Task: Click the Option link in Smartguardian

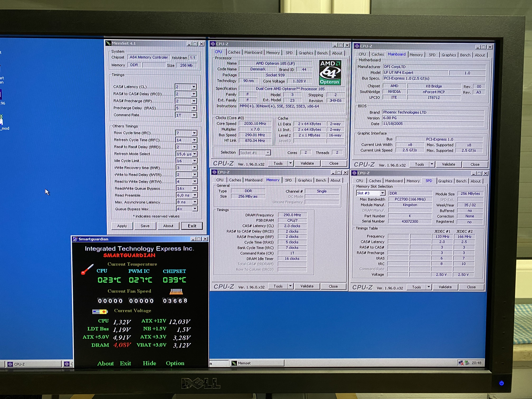Action: 175,363
